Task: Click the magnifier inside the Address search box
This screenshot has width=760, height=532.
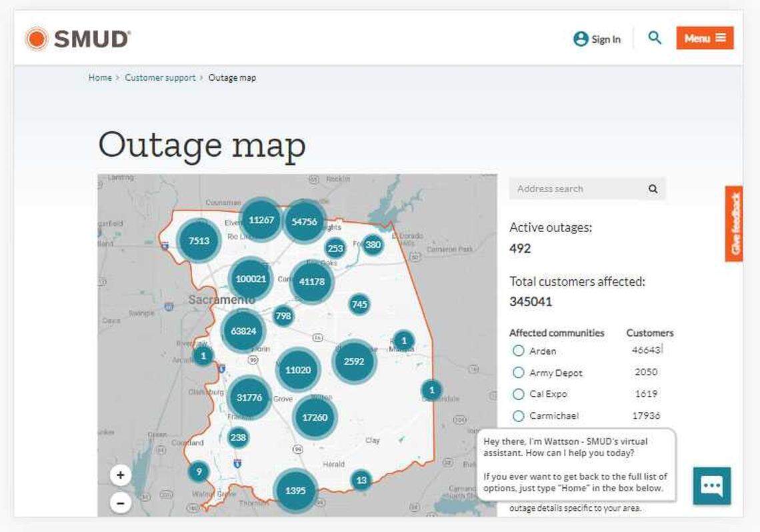Action: [652, 189]
